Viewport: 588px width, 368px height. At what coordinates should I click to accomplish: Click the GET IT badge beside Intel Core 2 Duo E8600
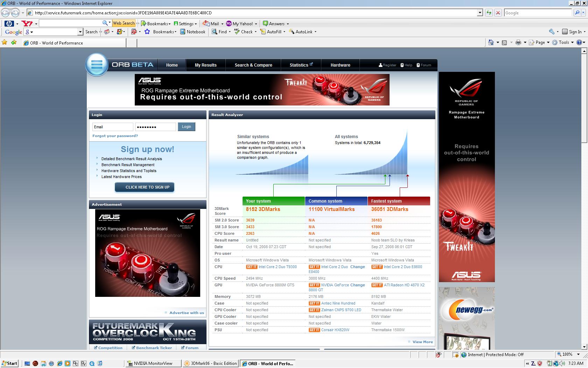377,267
